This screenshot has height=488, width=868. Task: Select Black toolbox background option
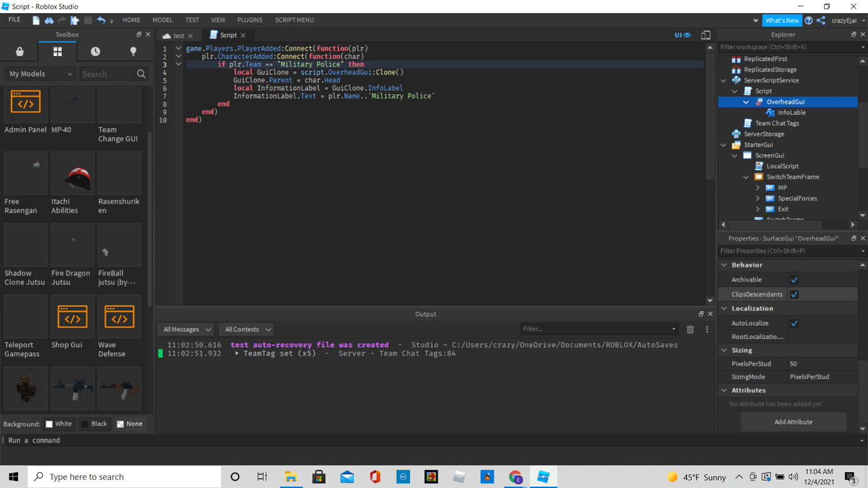(x=94, y=424)
